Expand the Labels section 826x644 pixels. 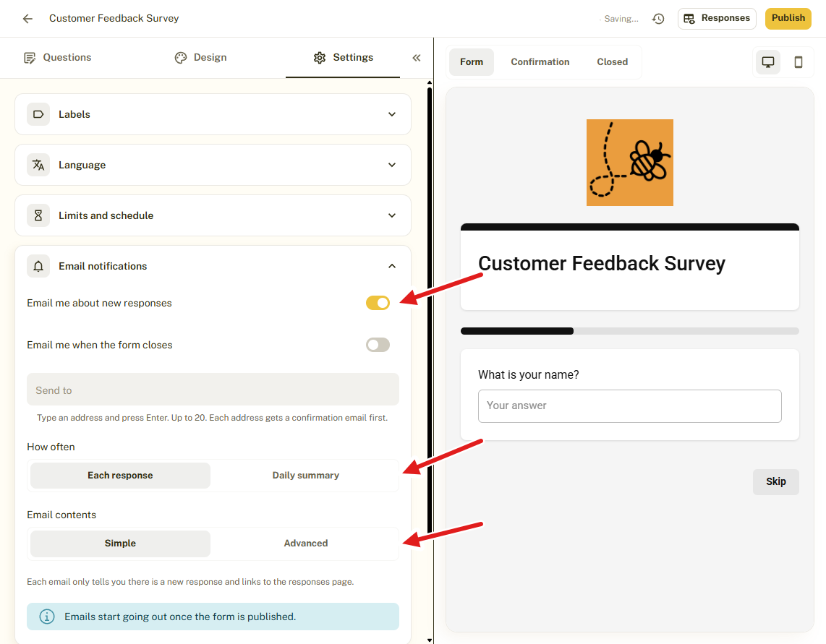213,114
